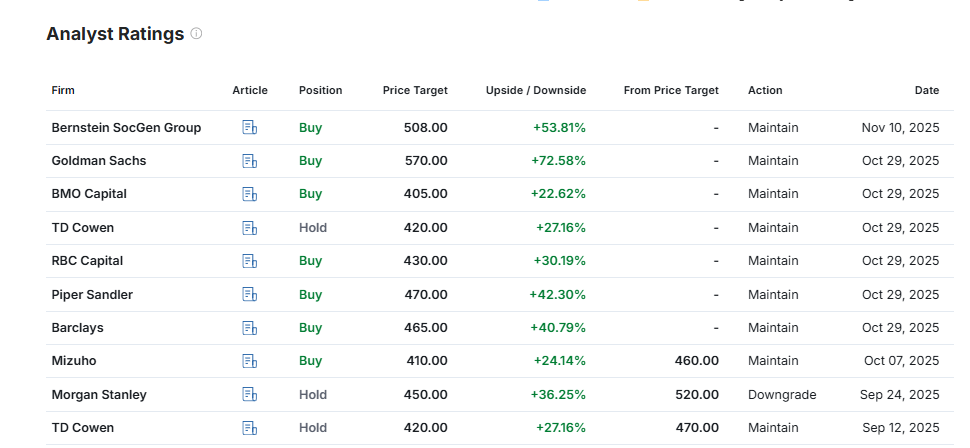
Task: View the BMO Capital article icon
Action: 250,194
